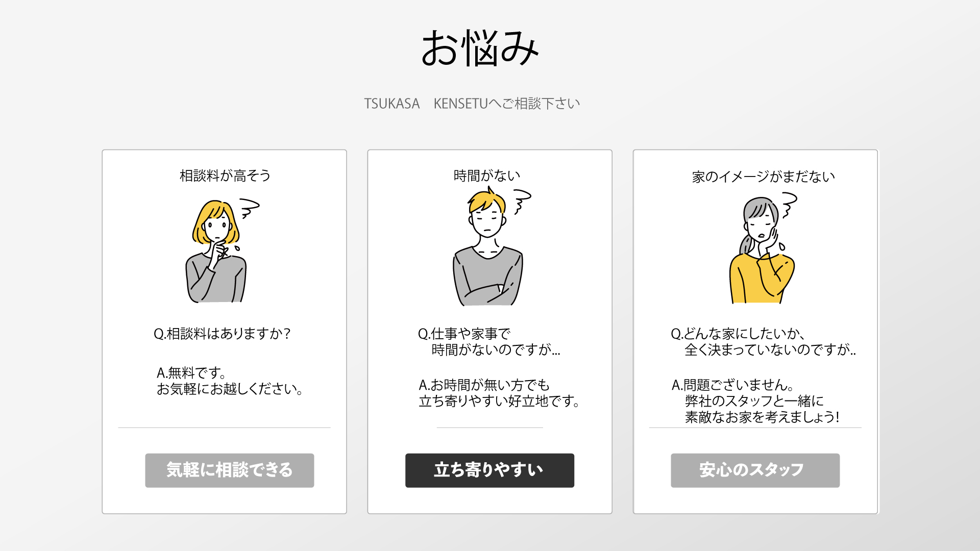980x551 pixels.
Task: Click the 相談料が高そう card title
Action: (x=225, y=176)
